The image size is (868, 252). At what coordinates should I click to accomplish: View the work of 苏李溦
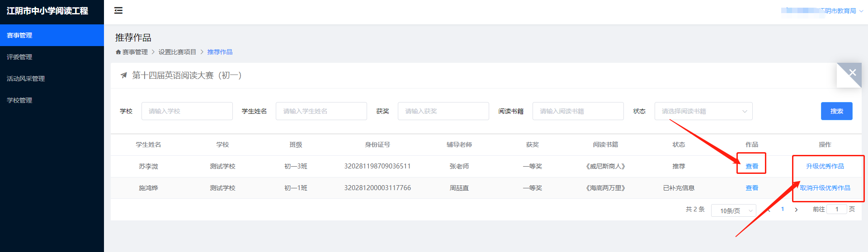[752, 166]
